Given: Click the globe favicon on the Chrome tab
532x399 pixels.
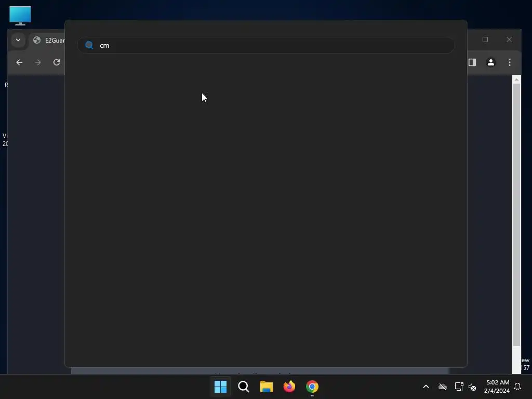Looking at the screenshot, I should [x=37, y=40].
